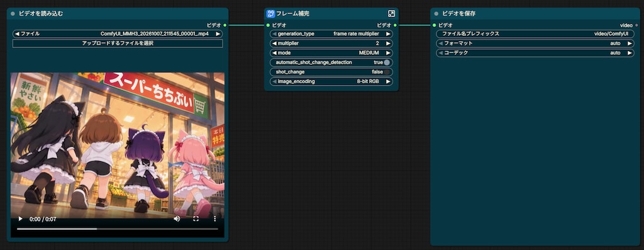
Task: Click the mode left arrow
Action: pyautogui.click(x=274, y=53)
